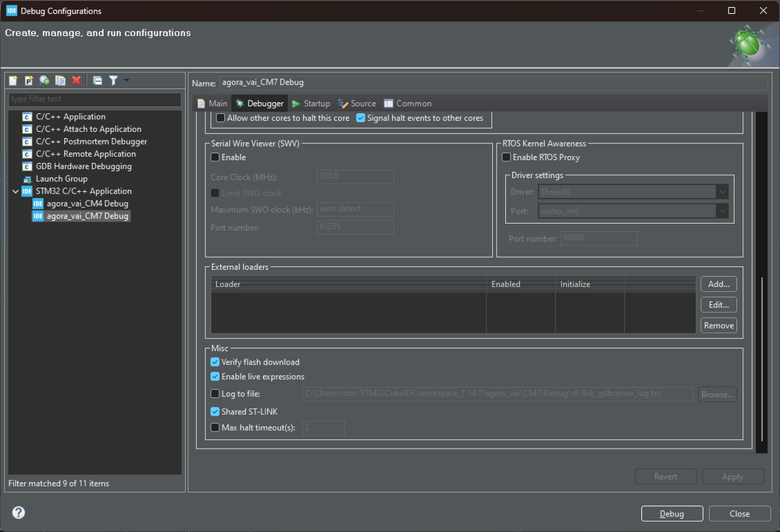Enable the Serial Wire Viewer
780x532 pixels.
click(x=215, y=158)
